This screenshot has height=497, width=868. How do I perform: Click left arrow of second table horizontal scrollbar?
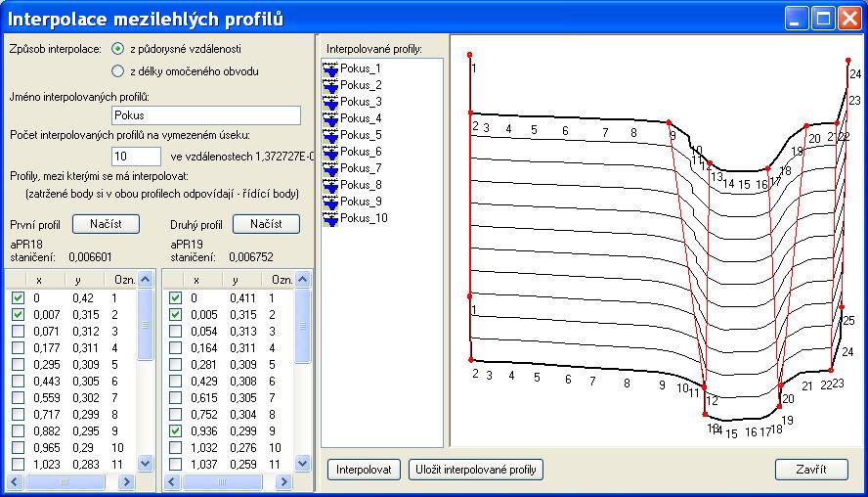tap(172, 482)
